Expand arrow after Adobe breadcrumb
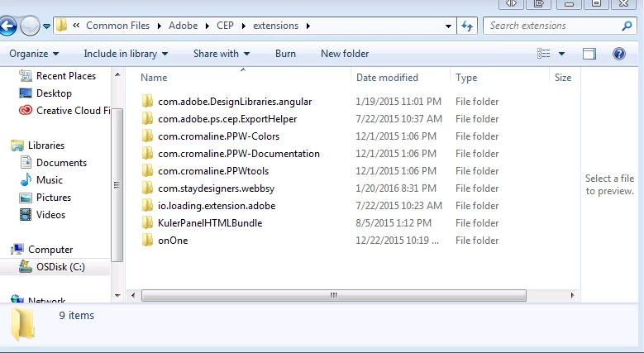Screen dimensions: 644x353 pyautogui.click(x=208, y=26)
